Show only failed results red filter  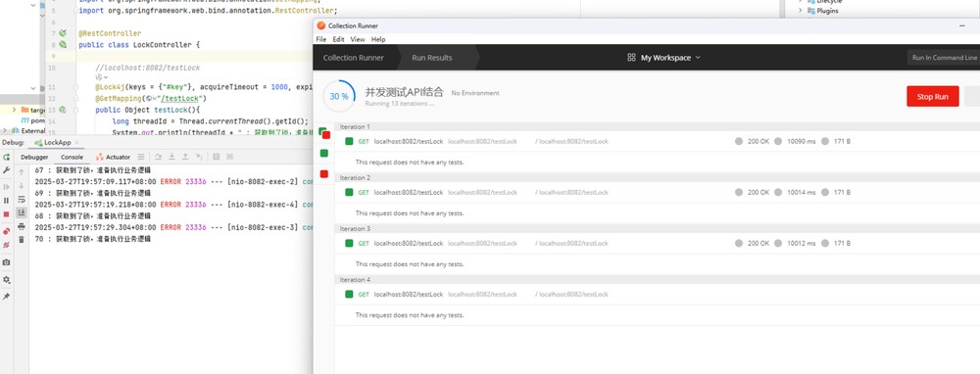(323, 173)
